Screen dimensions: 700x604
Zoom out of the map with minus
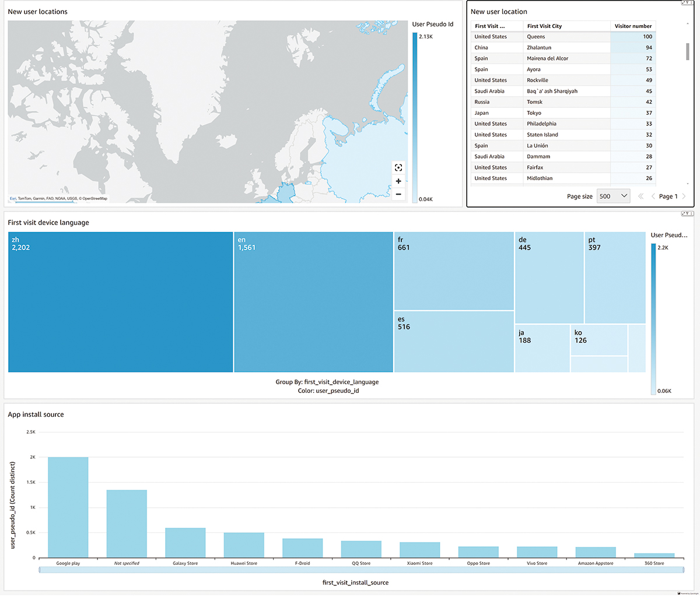(398, 194)
